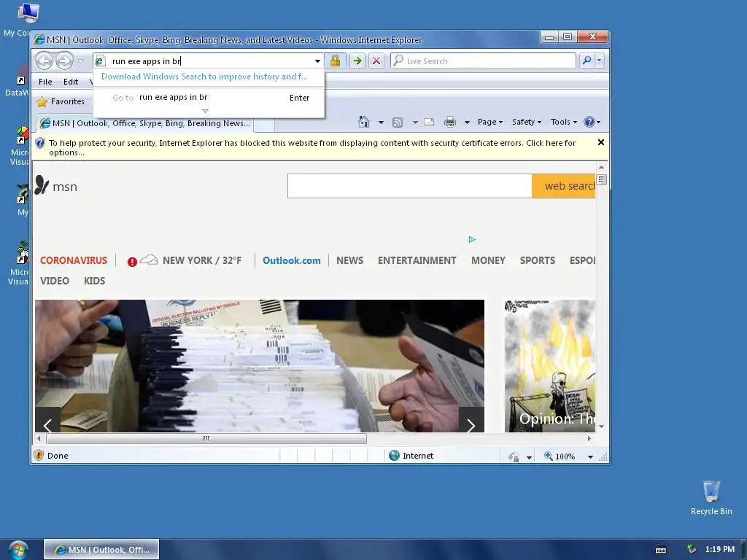Click the status bar security shield icon
The height and width of the screenshot is (560, 747).
(x=39, y=456)
